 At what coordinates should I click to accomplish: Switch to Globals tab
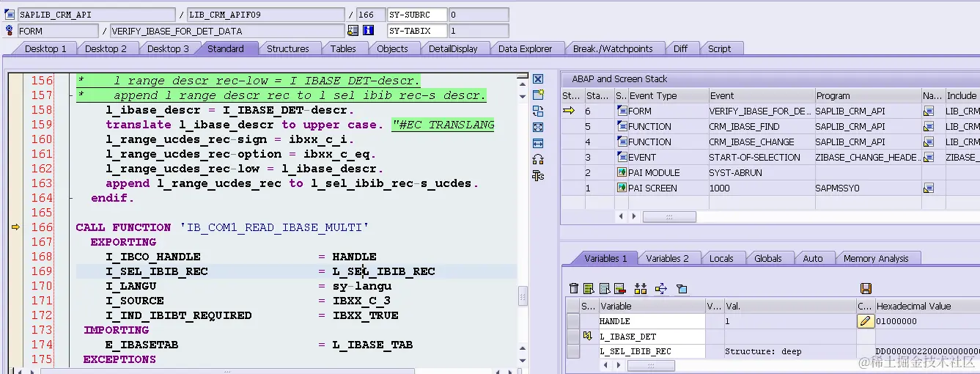[767, 258]
